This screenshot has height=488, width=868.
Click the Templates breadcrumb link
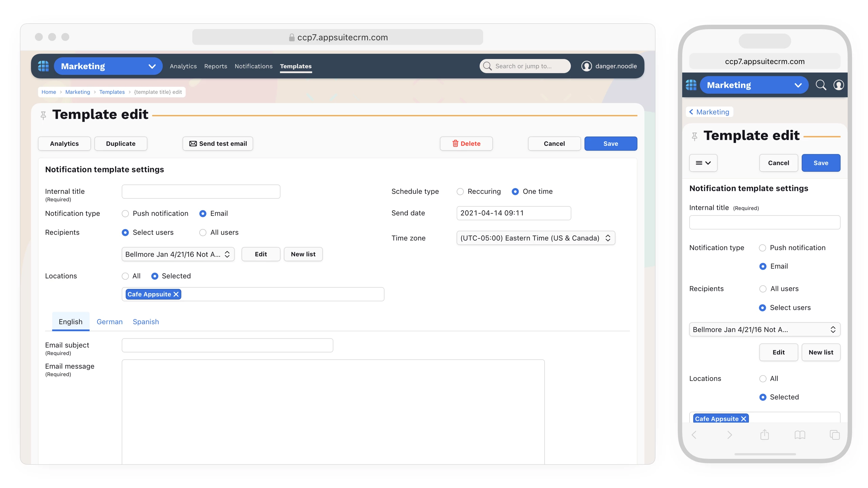point(112,92)
